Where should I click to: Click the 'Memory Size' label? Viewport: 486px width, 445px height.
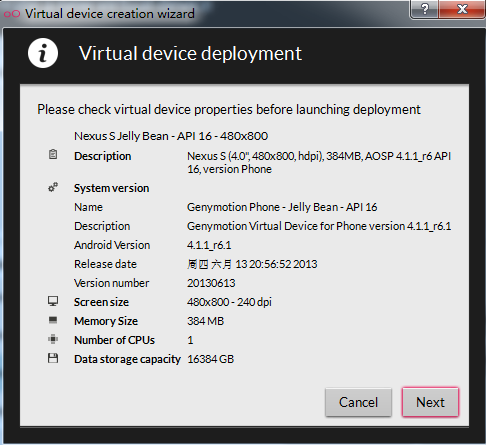coord(106,321)
